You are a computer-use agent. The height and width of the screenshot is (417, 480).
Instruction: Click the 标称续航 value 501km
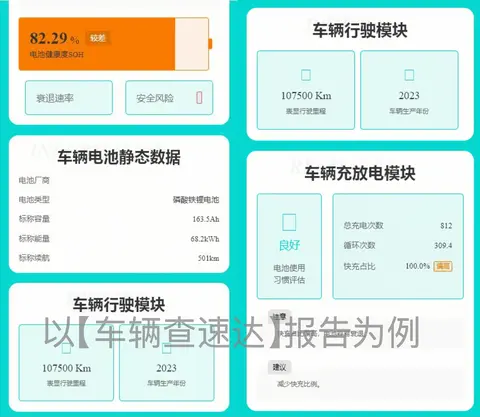[x=208, y=258]
